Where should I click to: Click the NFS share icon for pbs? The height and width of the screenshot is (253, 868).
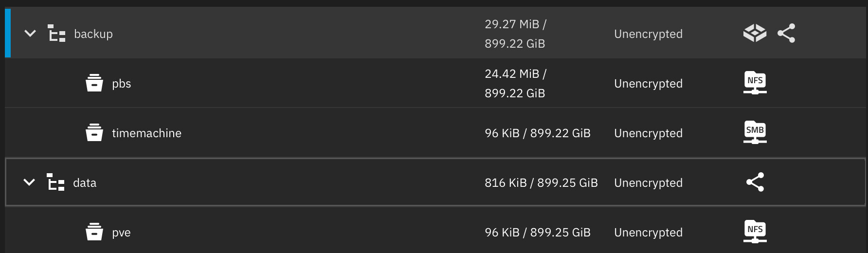pos(755,83)
